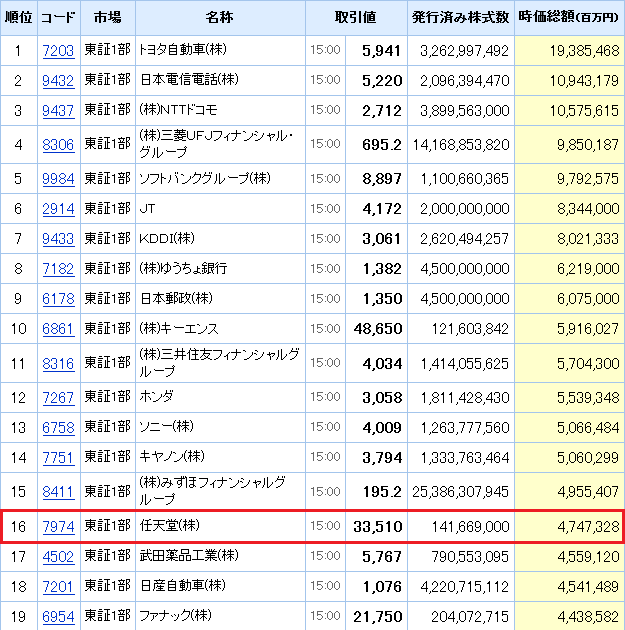Viewport: 625px width, 630px height.
Task: Open stock code link 8411
Action: pos(58,492)
